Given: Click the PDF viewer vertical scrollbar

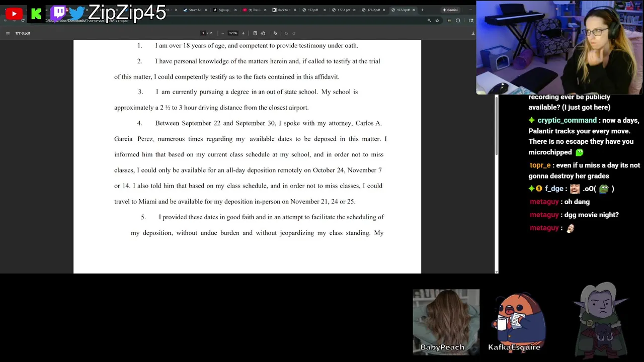Looking at the screenshot, I should tap(497, 126).
